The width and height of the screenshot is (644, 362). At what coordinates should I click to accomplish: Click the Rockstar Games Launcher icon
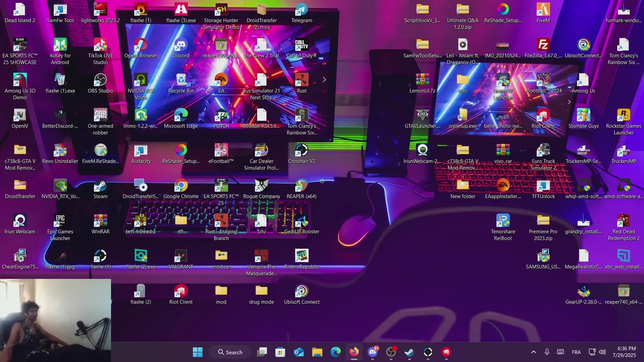pyautogui.click(x=623, y=122)
